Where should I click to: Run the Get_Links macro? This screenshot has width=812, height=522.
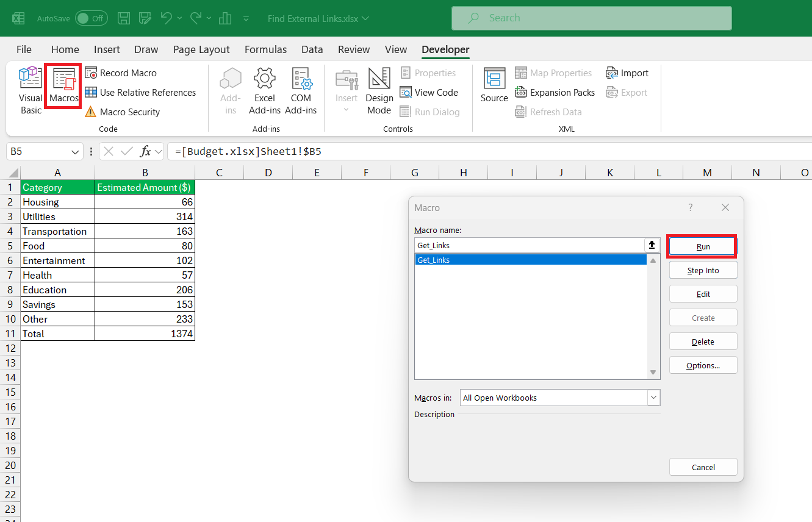(702, 246)
